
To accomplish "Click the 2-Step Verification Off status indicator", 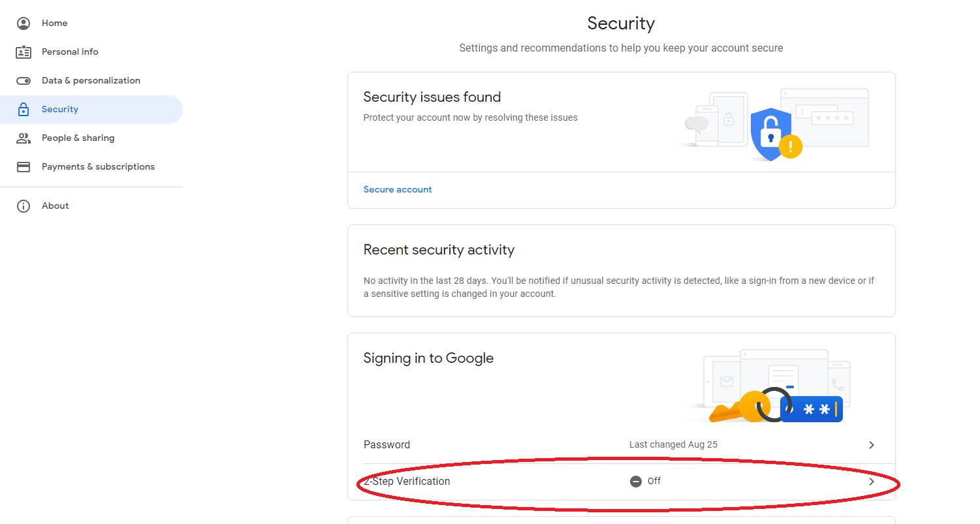I will pyautogui.click(x=645, y=482).
